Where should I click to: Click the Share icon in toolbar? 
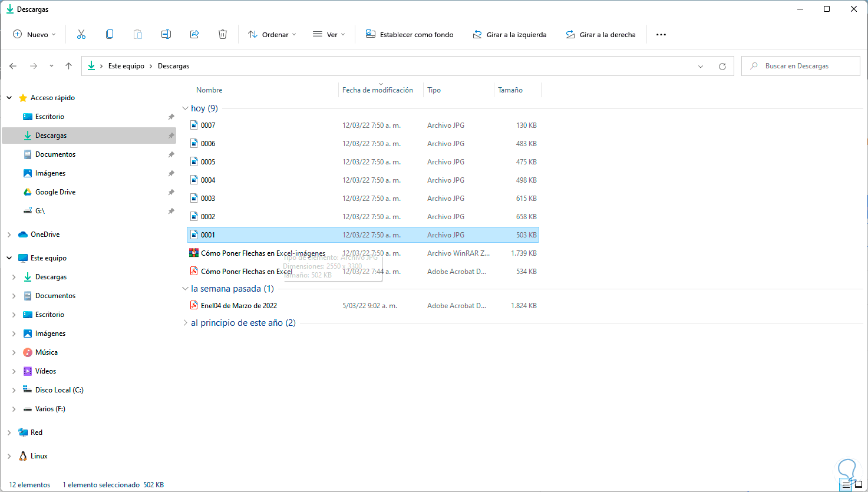[194, 34]
